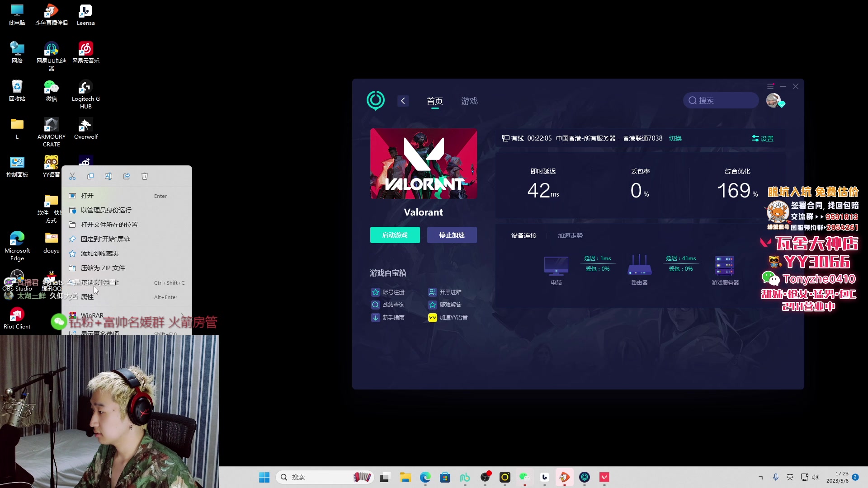The width and height of the screenshot is (868, 488).
Task: Open 加速YY语音 in the game toolbox
Action: point(448,317)
